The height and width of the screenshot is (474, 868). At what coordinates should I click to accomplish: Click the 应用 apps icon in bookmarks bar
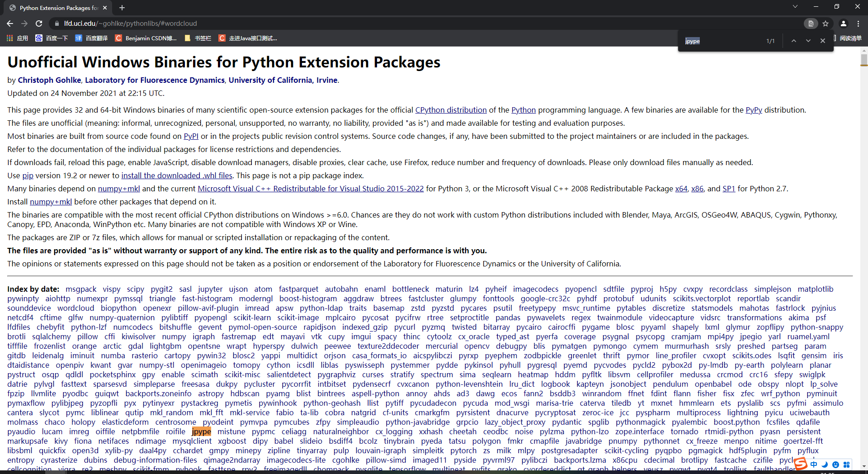click(9, 38)
